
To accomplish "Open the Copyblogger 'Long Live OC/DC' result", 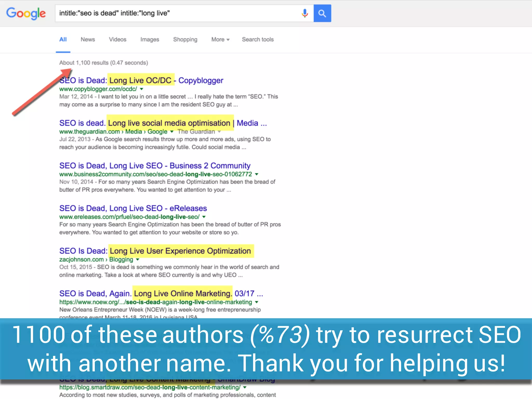I will pyautogui.click(x=141, y=81).
